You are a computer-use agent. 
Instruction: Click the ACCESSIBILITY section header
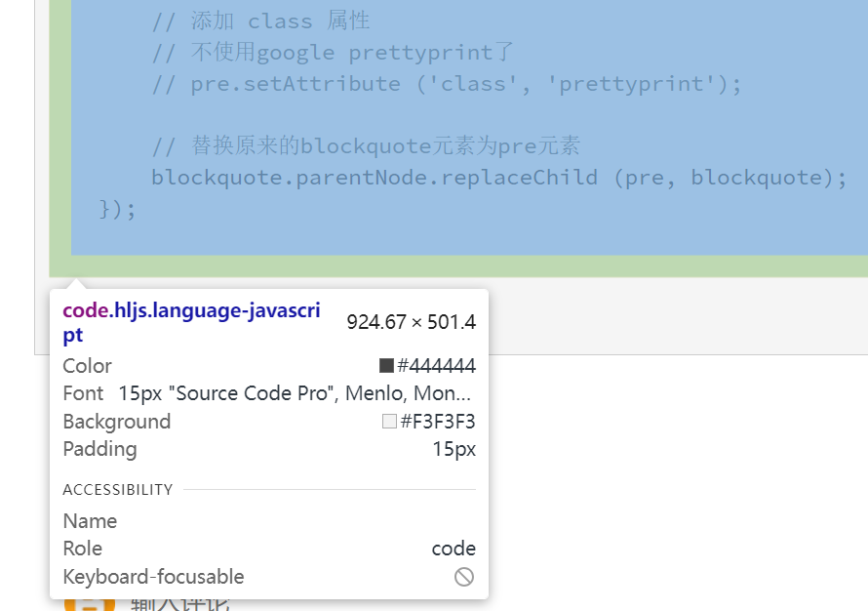118,490
